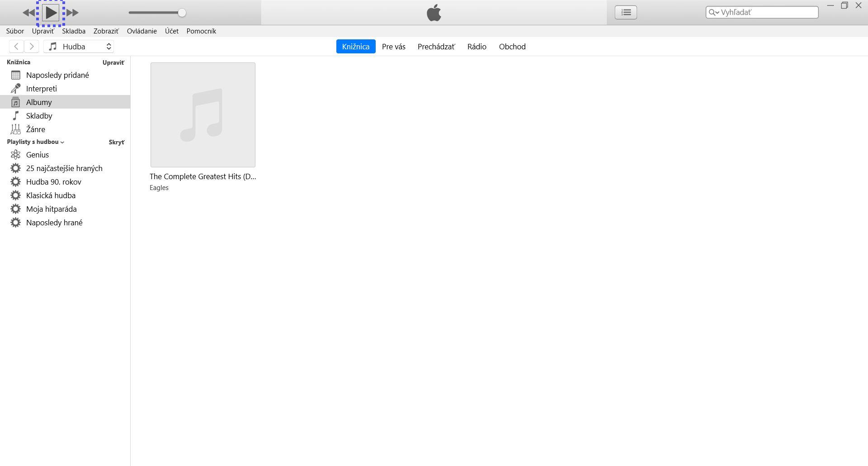
Task: Click the Klasická hudba gear icon
Action: [x=16, y=195]
